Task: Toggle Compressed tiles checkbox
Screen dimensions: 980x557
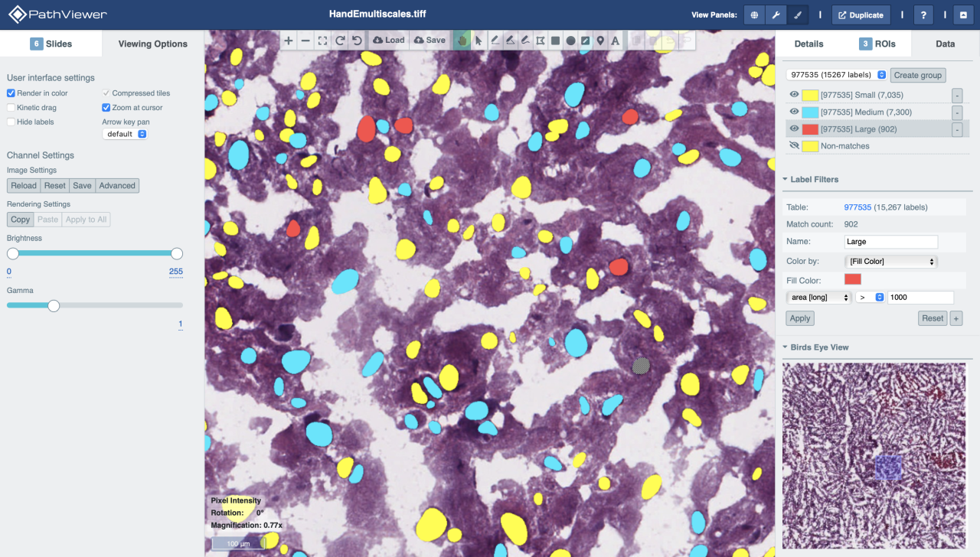Action: pos(106,93)
